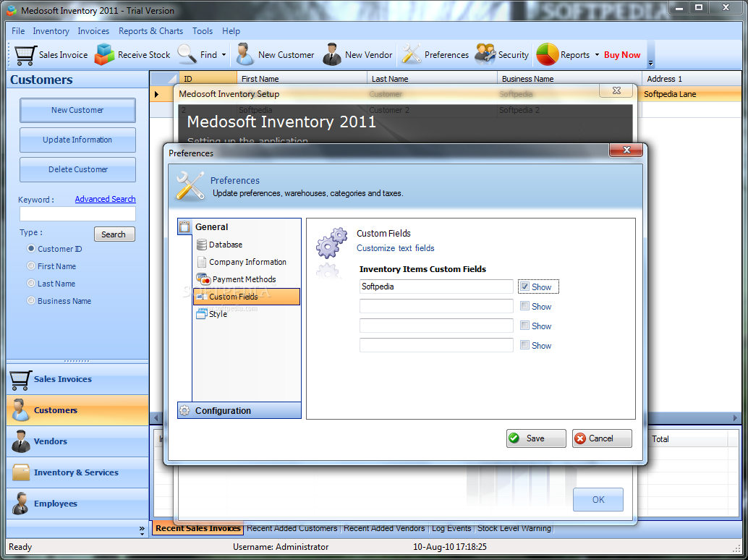The width and height of the screenshot is (748, 560).
Task: Click the Medosoft app icon in title bar
Action: [x=12, y=10]
